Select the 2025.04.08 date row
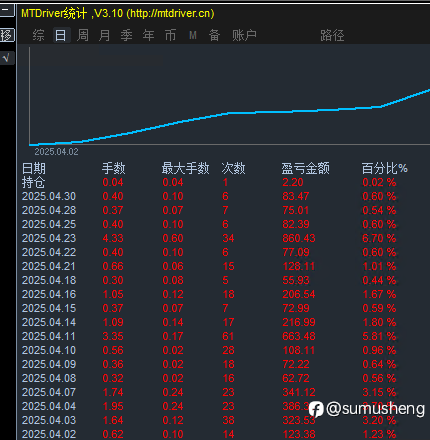430x440 pixels. (49, 378)
